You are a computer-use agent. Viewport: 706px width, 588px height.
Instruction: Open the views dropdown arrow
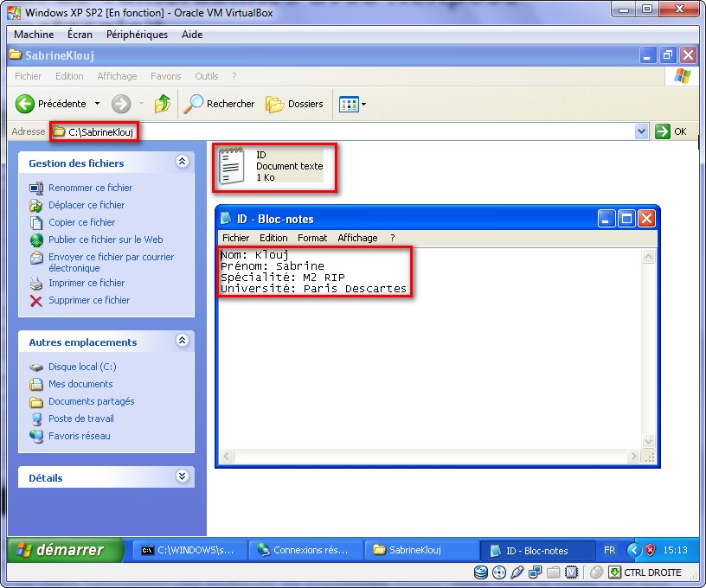coord(363,105)
